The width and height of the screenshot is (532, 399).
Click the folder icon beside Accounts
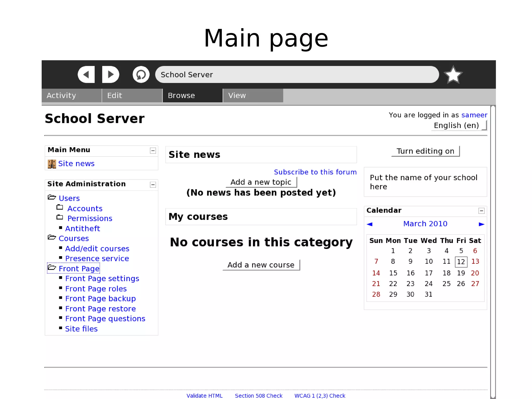pyautogui.click(x=60, y=207)
